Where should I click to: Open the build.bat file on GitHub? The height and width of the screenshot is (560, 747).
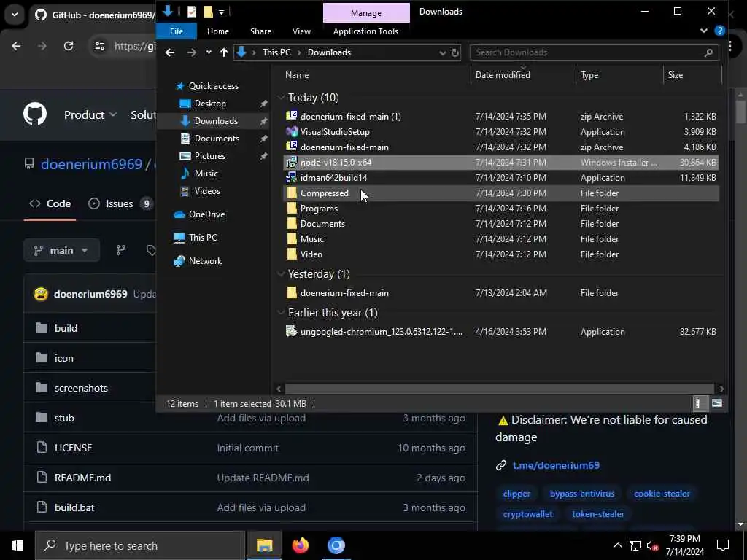pyautogui.click(x=74, y=507)
